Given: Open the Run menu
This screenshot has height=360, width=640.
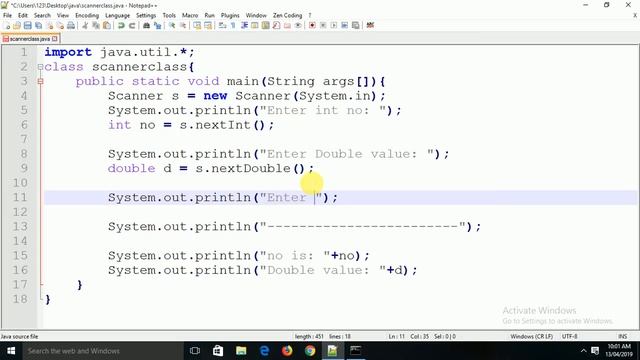Looking at the screenshot, I should (x=209, y=16).
